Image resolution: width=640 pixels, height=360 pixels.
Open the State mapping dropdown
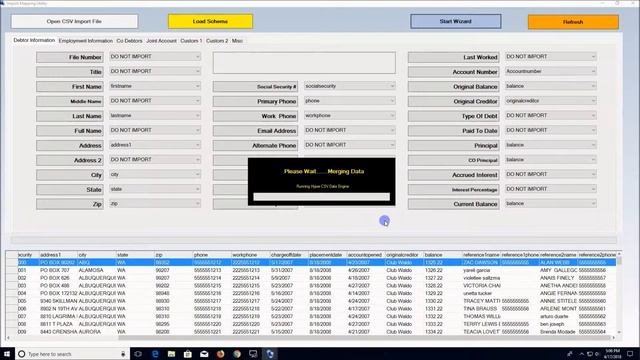pyautogui.click(x=155, y=189)
